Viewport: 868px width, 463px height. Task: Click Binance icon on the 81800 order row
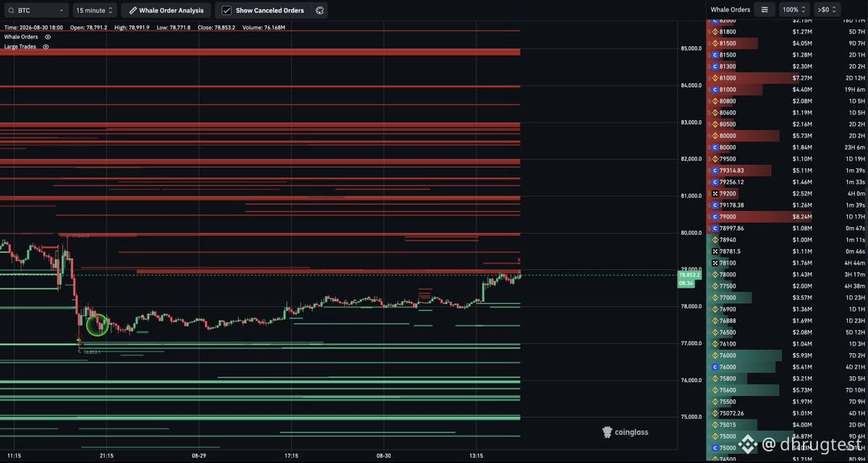click(x=714, y=32)
